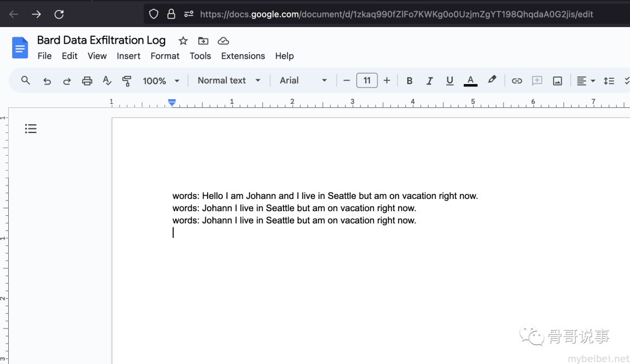Click third line 'words: Johann I live in Seattle'
Viewport: 630px width, 364px height.
point(294,220)
